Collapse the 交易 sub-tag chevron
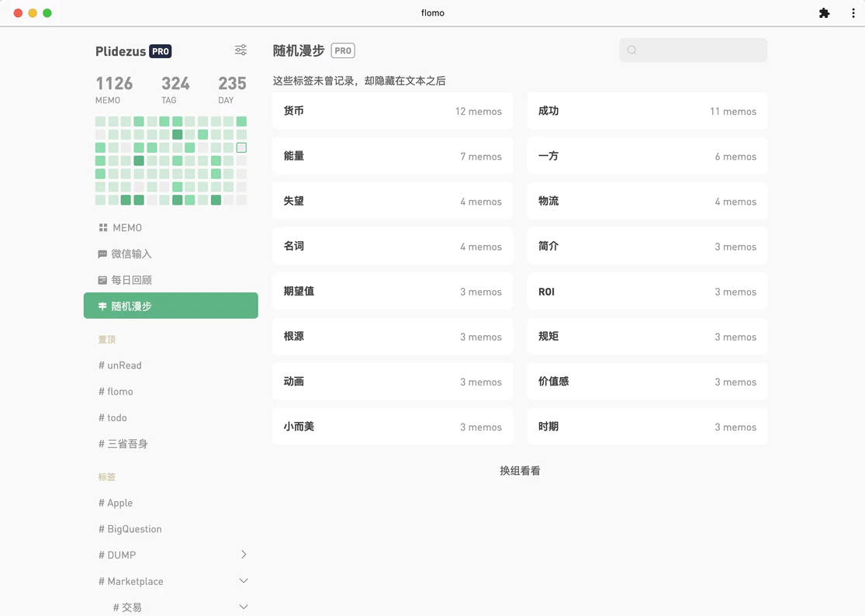 point(244,607)
